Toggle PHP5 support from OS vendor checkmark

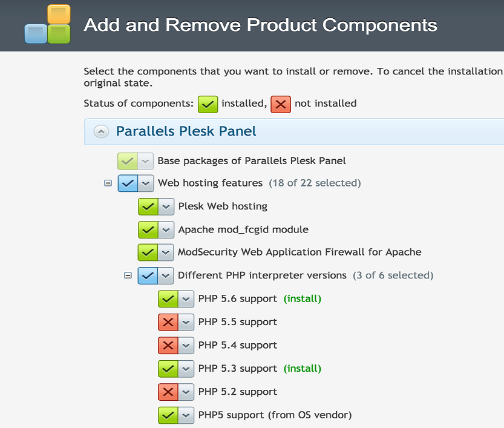coord(168,415)
